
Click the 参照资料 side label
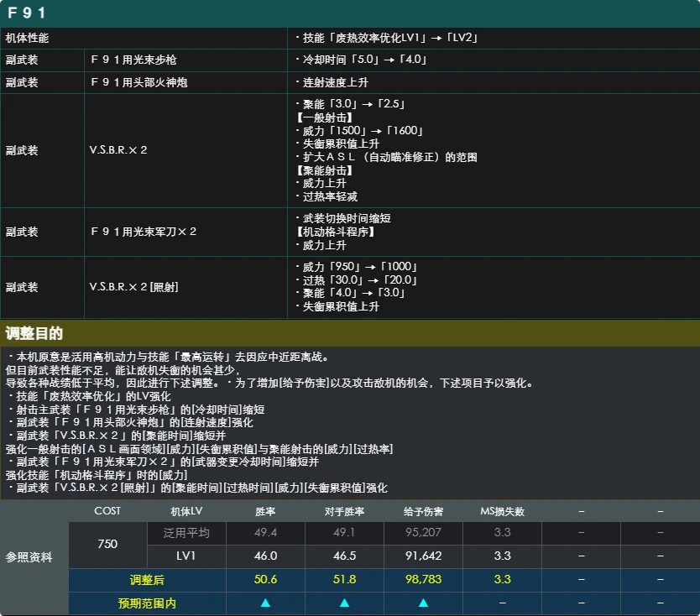click(29, 557)
